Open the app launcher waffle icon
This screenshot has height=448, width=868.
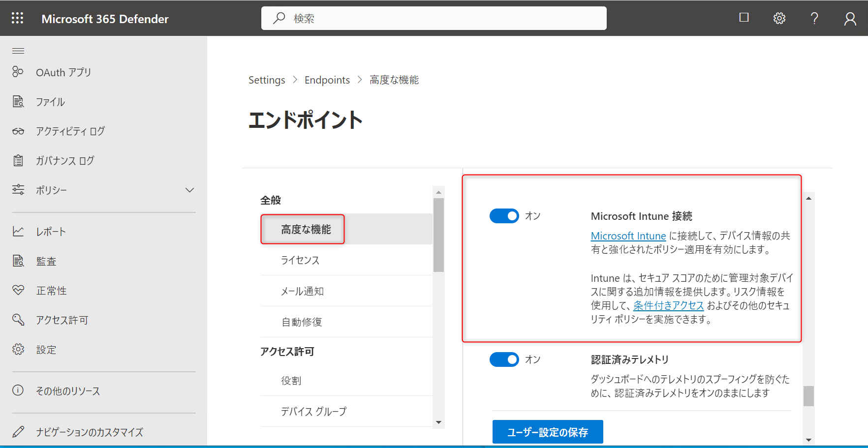[18, 18]
